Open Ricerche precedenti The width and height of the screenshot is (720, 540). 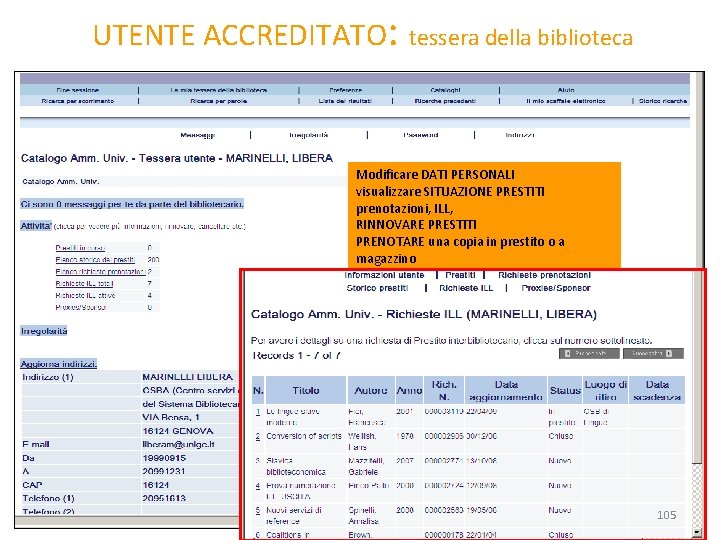(445, 101)
